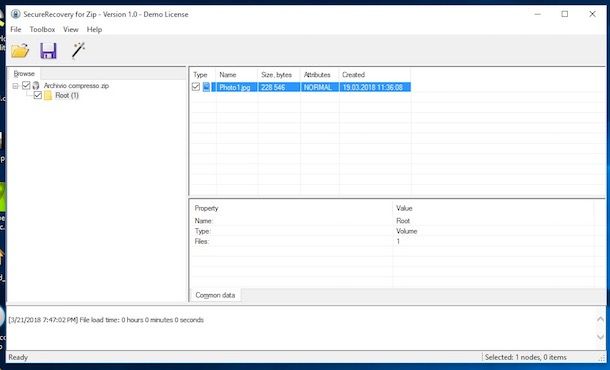
Task: Click the Root value in properties
Action: (x=403, y=221)
